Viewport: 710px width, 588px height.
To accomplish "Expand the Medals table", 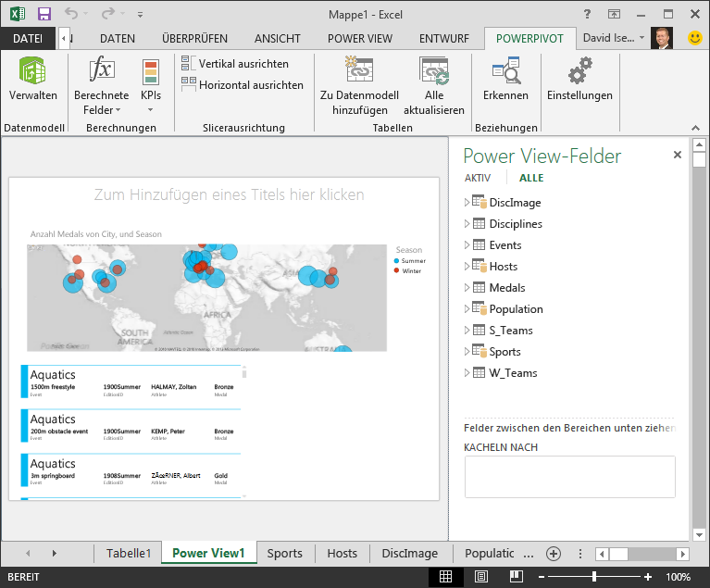I will [467, 288].
